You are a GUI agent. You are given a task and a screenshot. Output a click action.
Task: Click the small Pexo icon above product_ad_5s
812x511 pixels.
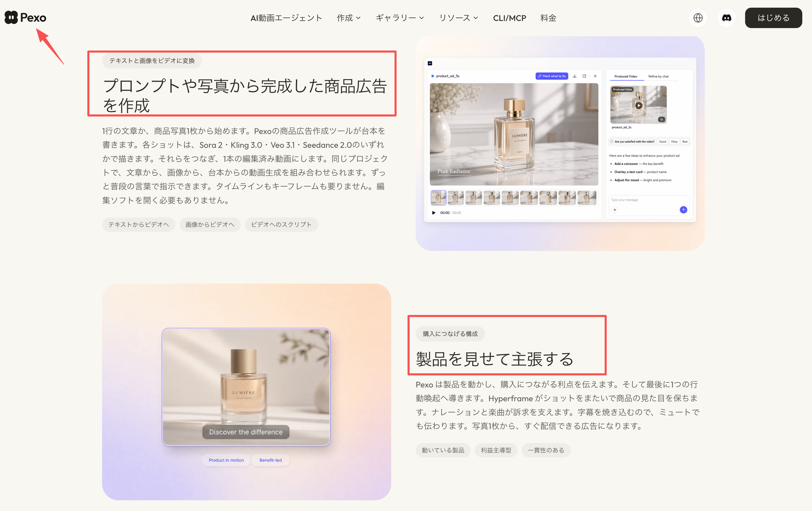[430, 63]
